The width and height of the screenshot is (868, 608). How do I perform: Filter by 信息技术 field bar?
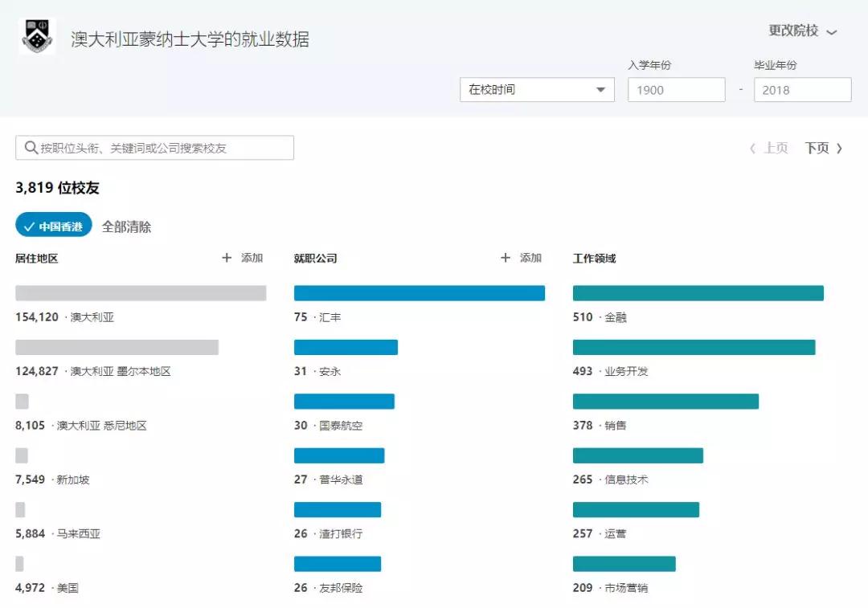637,455
